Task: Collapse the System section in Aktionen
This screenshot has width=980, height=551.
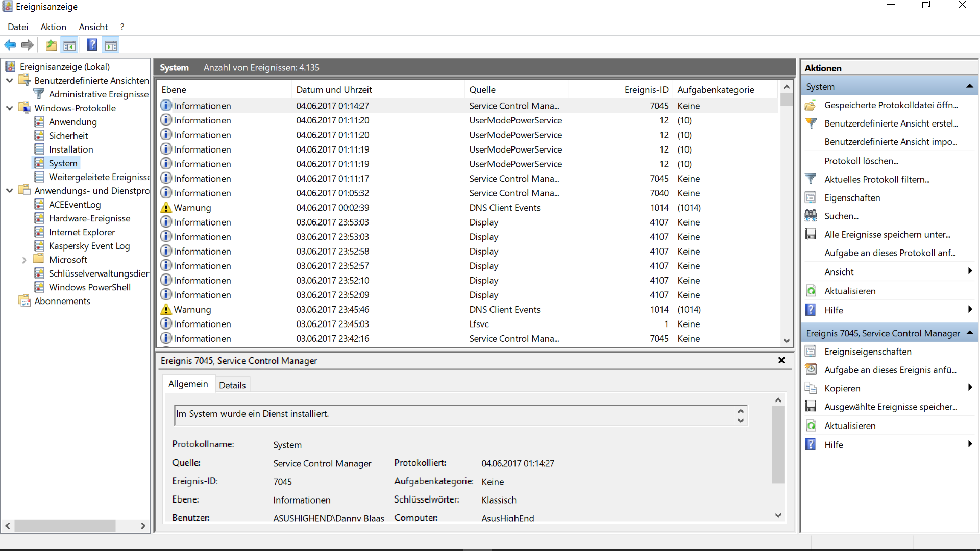Action: [x=969, y=87]
